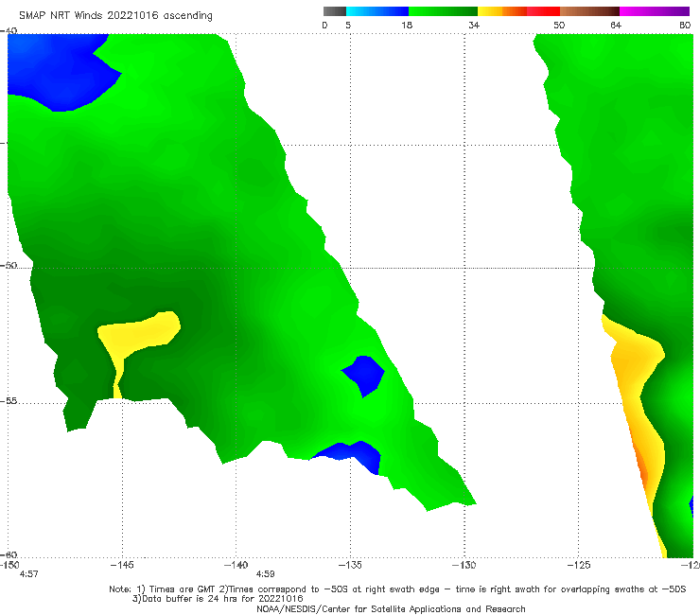Click the longitude label '-145'
This screenshot has width=700, height=615.
pos(122,565)
